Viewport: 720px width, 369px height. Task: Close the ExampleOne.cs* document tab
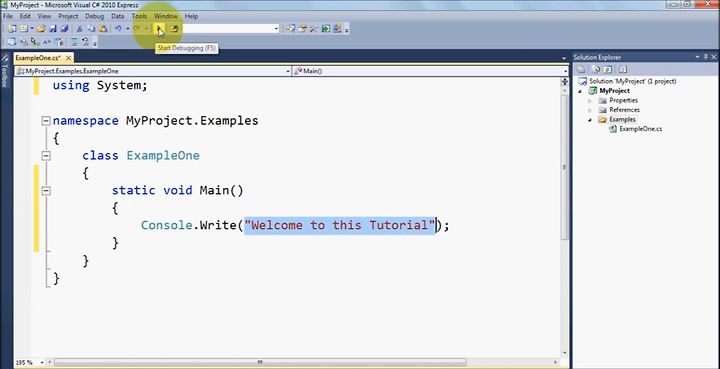point(68,58)
